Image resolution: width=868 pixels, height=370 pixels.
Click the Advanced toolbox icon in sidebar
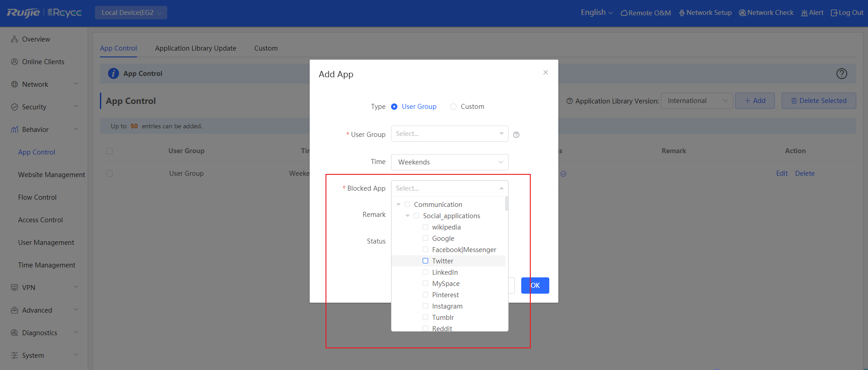click(x=14, y=310)
